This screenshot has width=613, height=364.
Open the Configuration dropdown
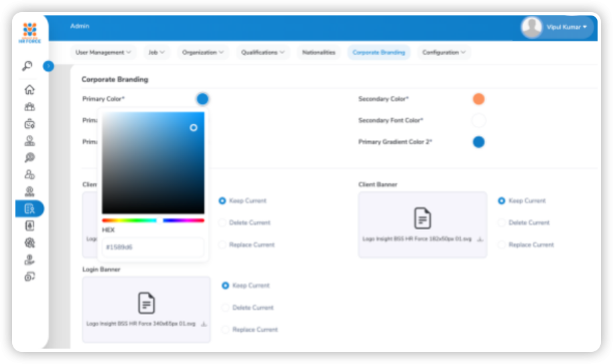tap(444, 52)
